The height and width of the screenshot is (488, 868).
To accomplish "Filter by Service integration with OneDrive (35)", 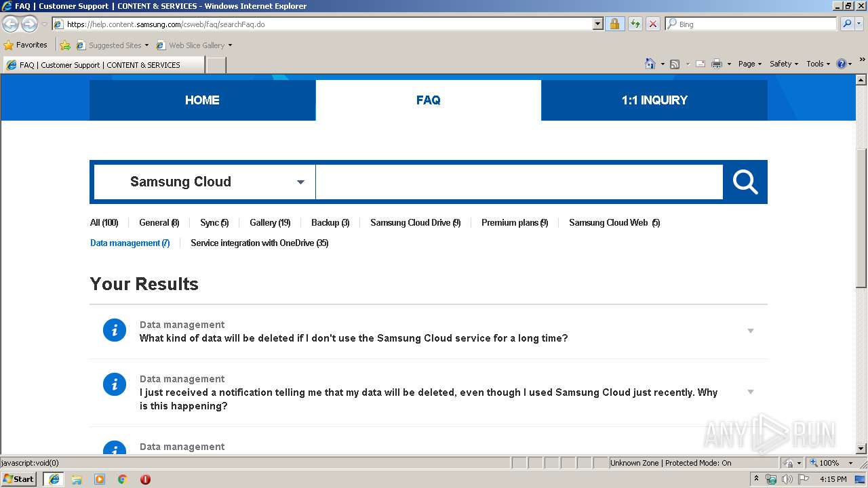I will [x=259, y=243].
